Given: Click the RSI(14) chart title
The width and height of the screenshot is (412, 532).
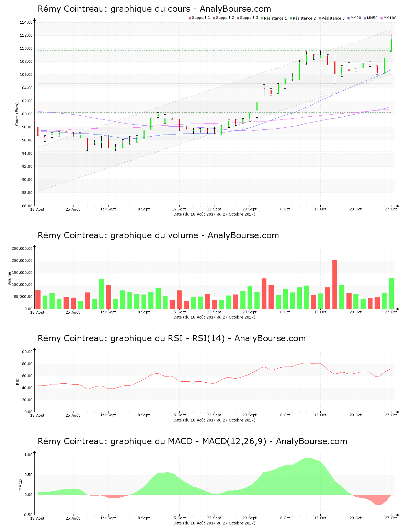Looking at the screenshot, I should pos(172,338).
